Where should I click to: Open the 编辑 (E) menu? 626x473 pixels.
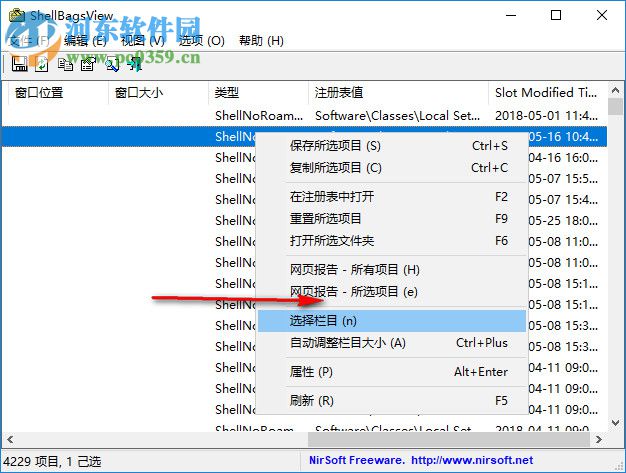(85, 41)
